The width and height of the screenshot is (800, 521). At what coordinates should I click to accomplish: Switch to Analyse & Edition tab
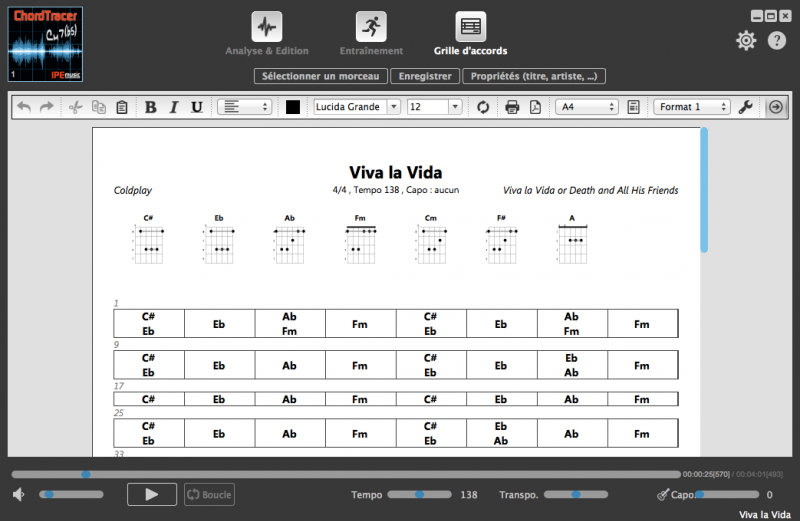(267, 34)
